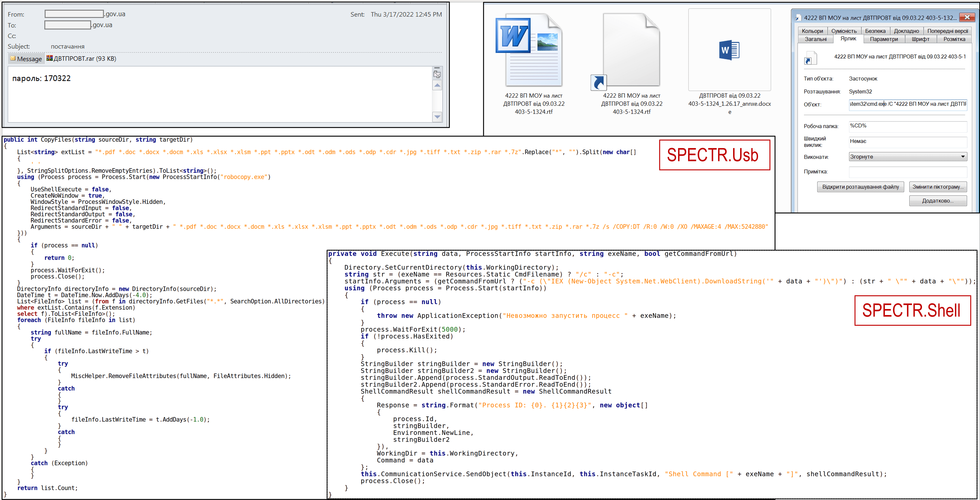Click the Додатково button

[937, 201]
